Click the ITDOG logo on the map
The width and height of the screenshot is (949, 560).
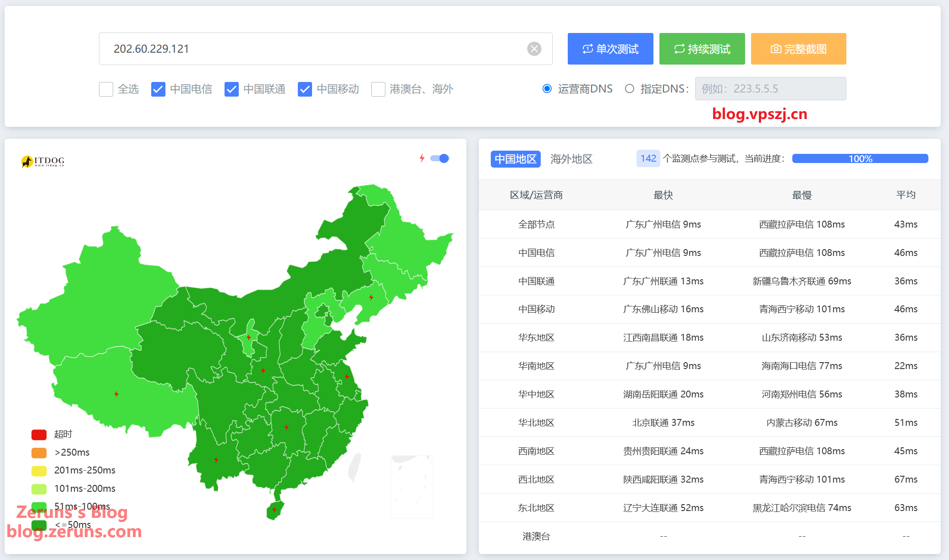(x=43, y=161)
